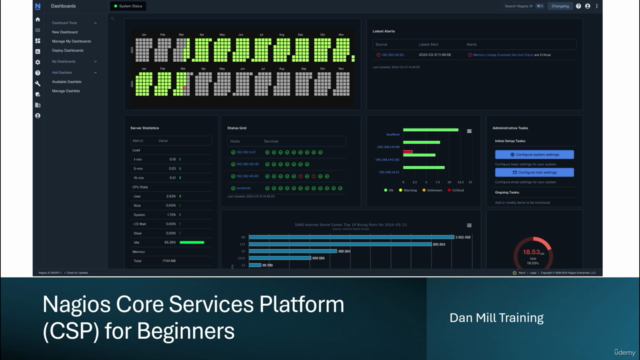Open Available Dashlets item

(67, 82)
